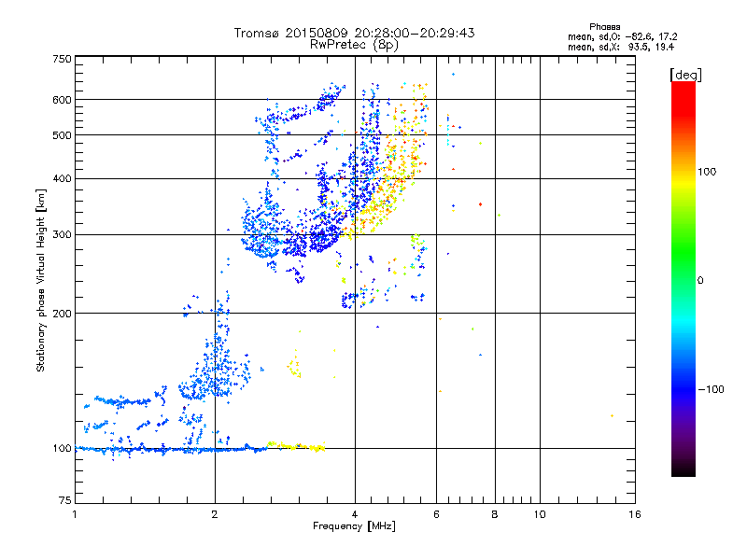Click the "-100" colorbar tick label
This screenshot has width=747, height=560.
[x=712, y=389]
